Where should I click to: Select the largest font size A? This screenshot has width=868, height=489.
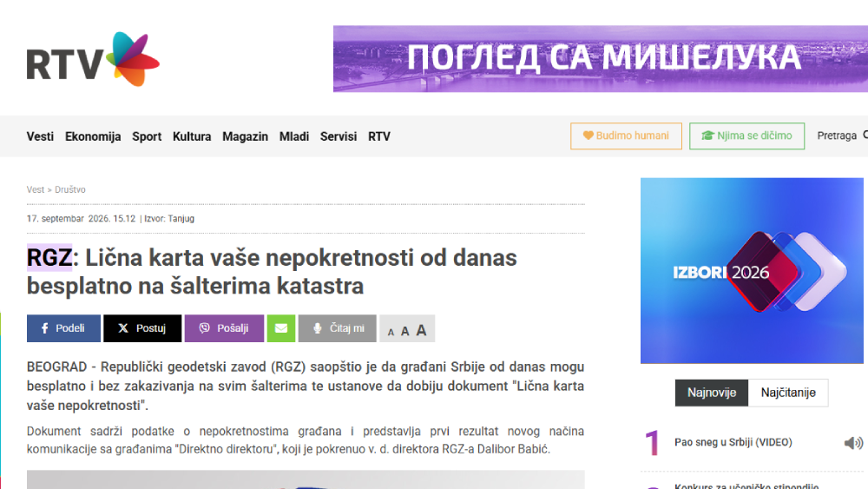[x=421, y=331]
